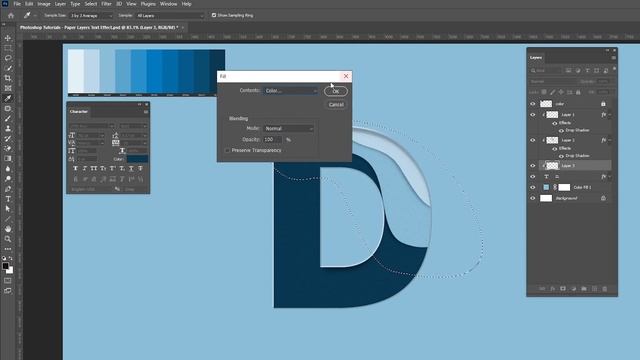Open the font family dropdown in Character panel

click(x=92, y=126)
